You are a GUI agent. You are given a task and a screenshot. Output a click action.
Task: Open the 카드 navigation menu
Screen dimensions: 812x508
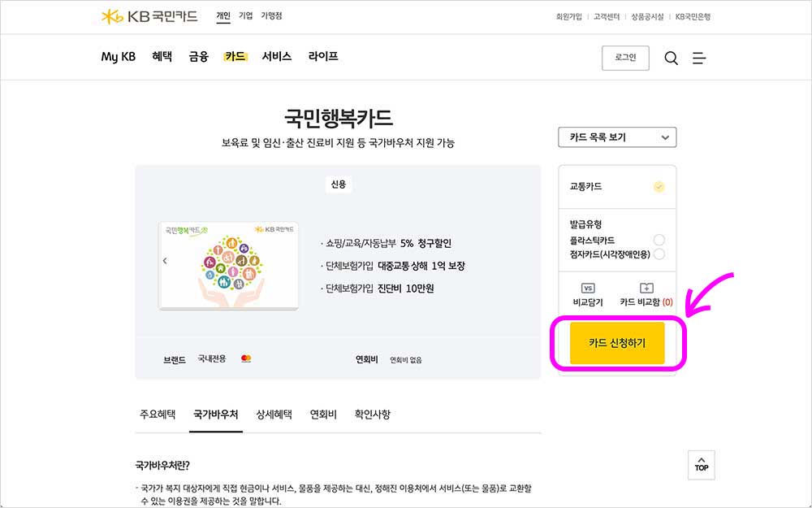click(235, 56)
